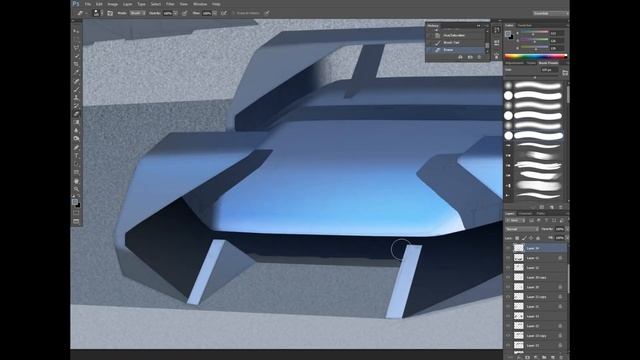Open the Opacity slider arrow in options bar
Image resolution: width=640 pixels, height=360 pixels.
click(x=175, y=13)
